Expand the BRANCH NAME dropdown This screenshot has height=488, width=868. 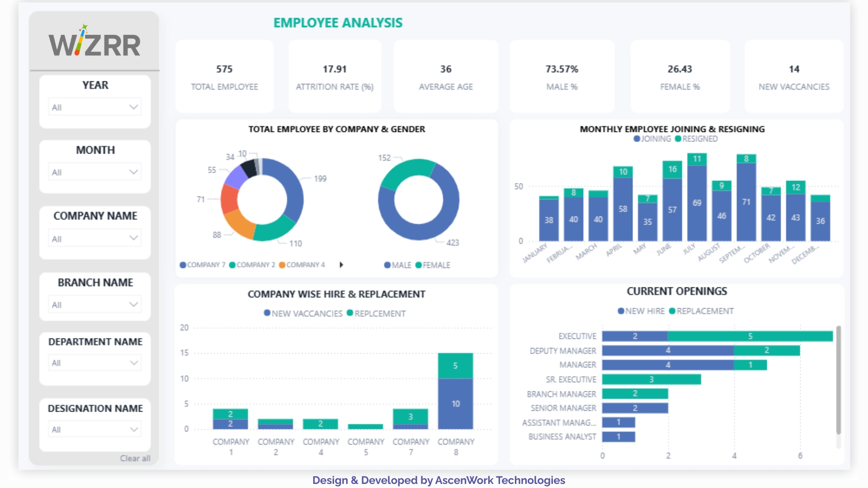133,305
